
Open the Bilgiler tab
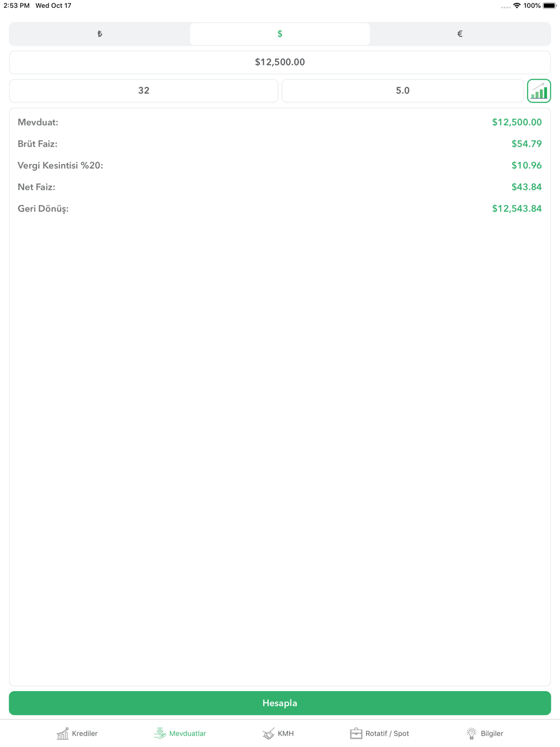click(485, 733)
